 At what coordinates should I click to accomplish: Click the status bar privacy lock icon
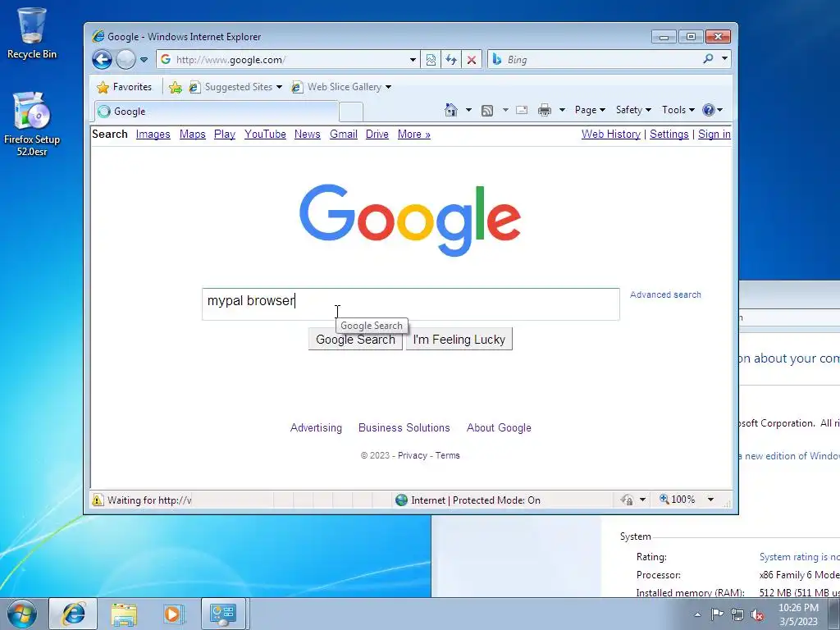(627, 500)
